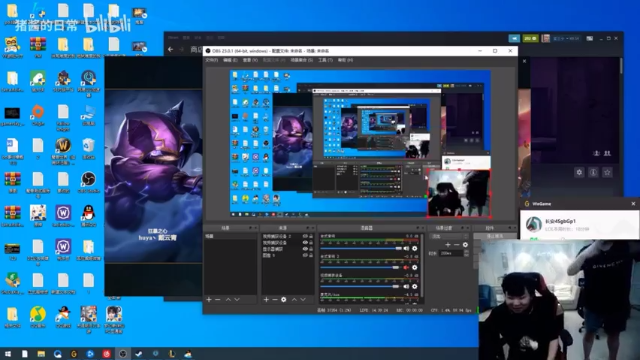The height and width of the screenshot is (360, 640).
Task: Open the 编辑(E) menu in OBS
Action: click(230, 60)
